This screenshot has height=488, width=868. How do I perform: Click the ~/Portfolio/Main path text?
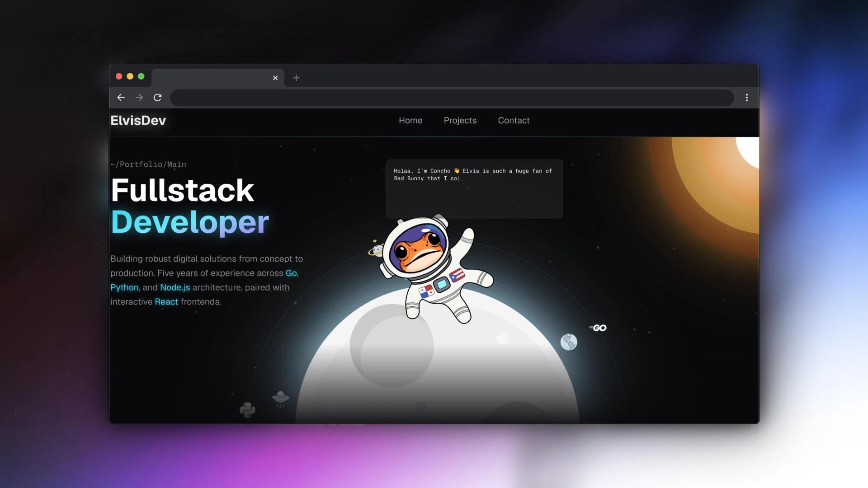point(148,164)
